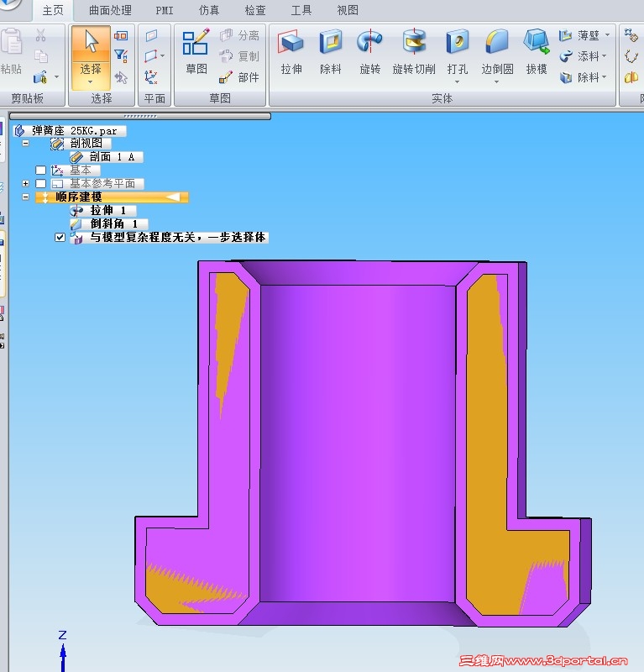
Task: Uncheck the 与模型复杂程度无关 item checkbox
Action: (x=60, y=237)
